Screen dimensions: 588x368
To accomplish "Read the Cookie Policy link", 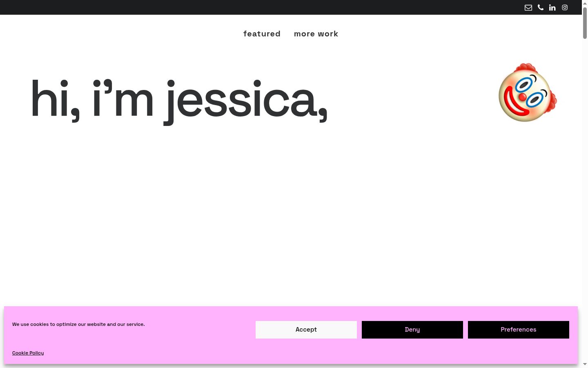I will click(28, 353).
